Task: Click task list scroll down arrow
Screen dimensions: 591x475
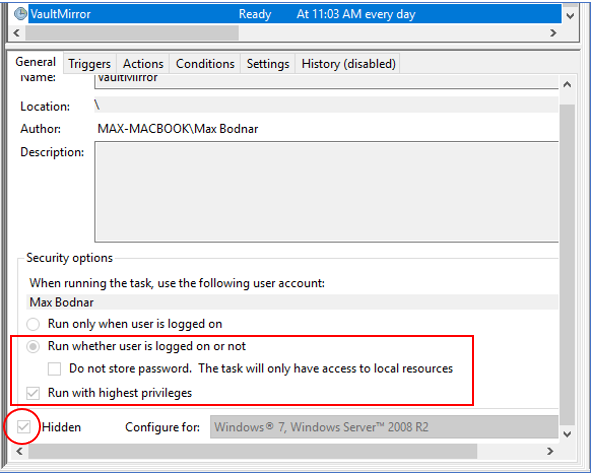Action: pyautogui.click(x=570, y=15)
